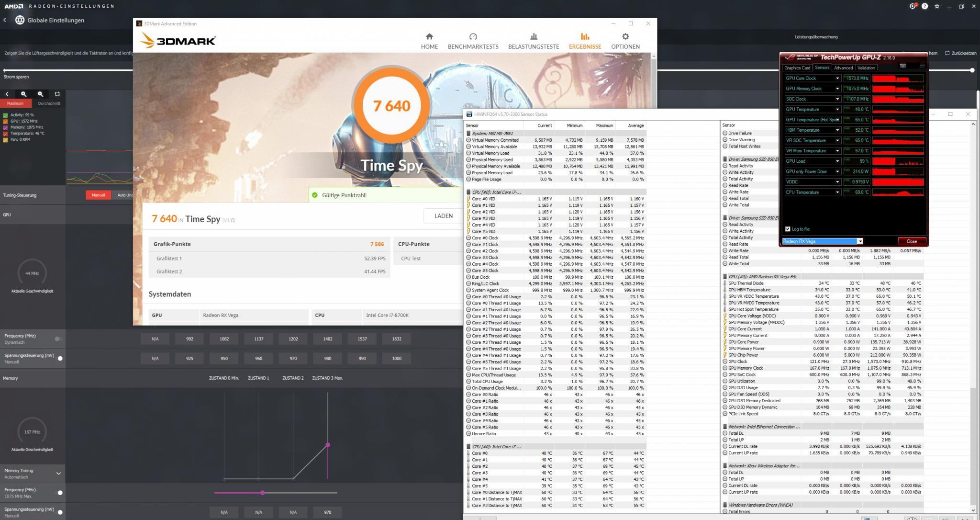Click HWiNFO icon beside PCIe Link Speed
Viewport: 980px width, 520px height.
tap(725, 414)
